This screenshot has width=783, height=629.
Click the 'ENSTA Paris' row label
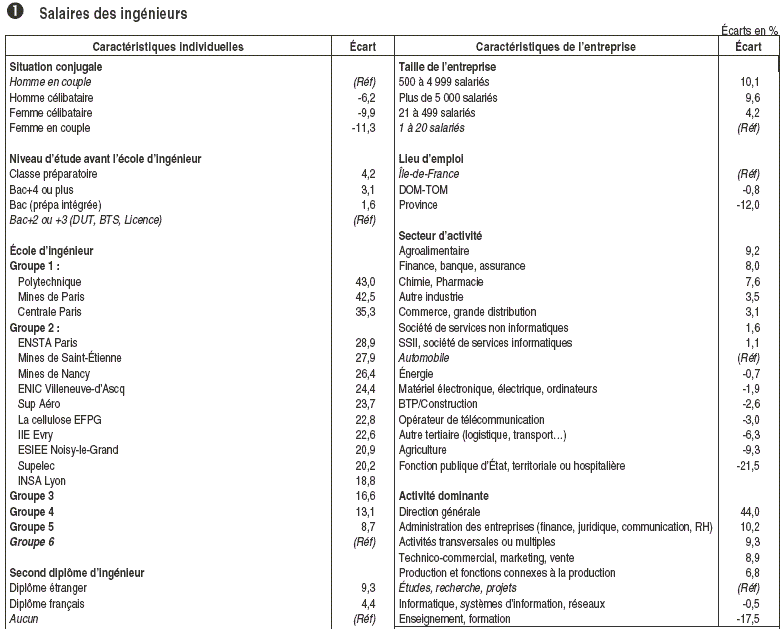point(47,343)
